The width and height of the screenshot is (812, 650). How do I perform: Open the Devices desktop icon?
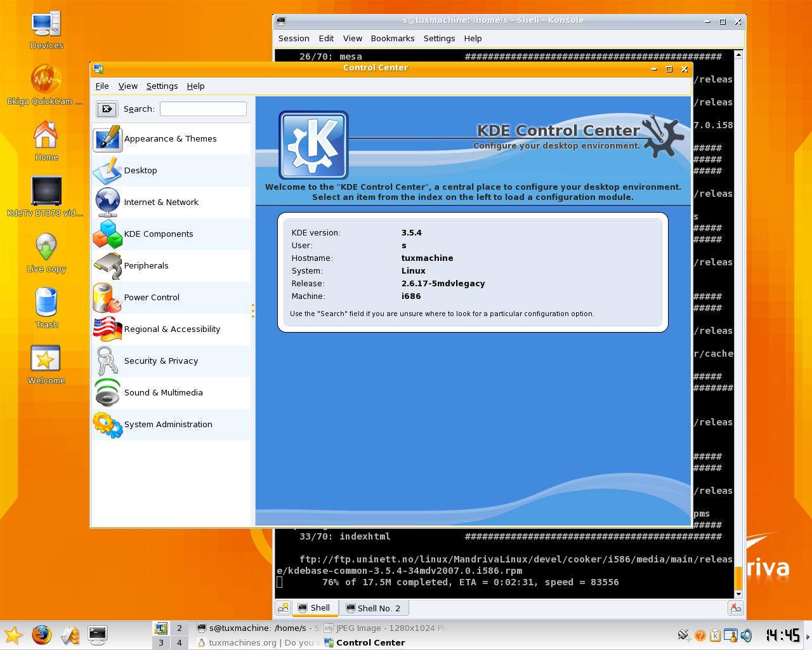click(46, 30)
